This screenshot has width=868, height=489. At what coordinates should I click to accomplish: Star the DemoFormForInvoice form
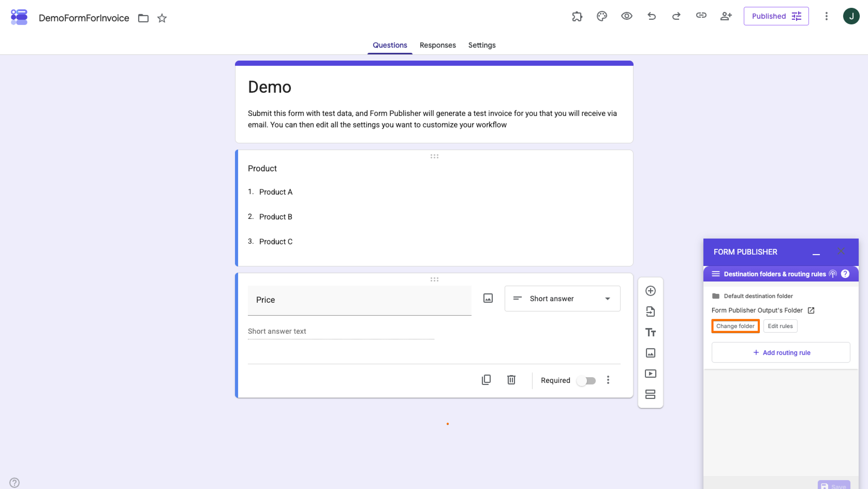pyautogui.click(x=162, y=18)
